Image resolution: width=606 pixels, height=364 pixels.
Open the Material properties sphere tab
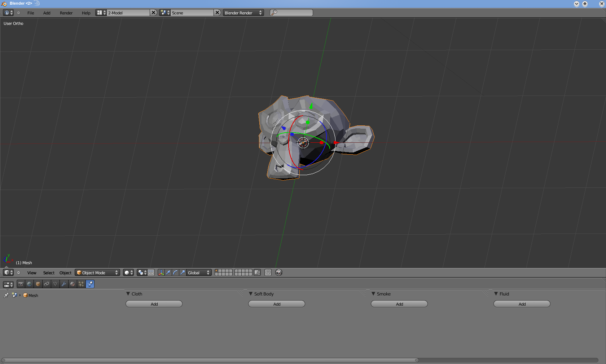click(x=73, y=284)
